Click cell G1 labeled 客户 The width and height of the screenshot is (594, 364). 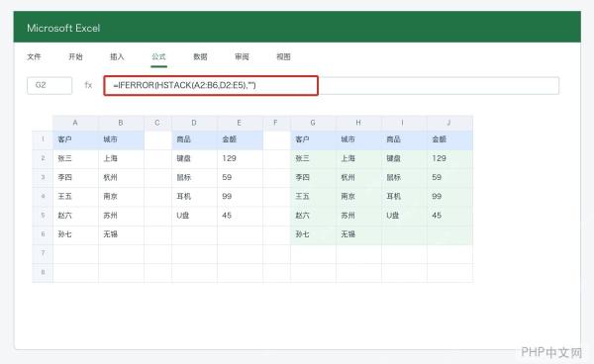click(313, 139)
